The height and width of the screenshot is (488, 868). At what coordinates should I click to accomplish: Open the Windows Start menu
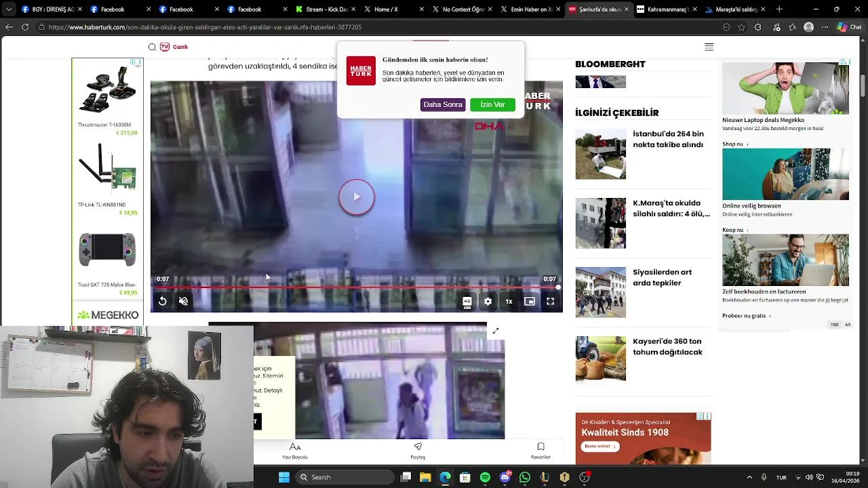point(284,477)
